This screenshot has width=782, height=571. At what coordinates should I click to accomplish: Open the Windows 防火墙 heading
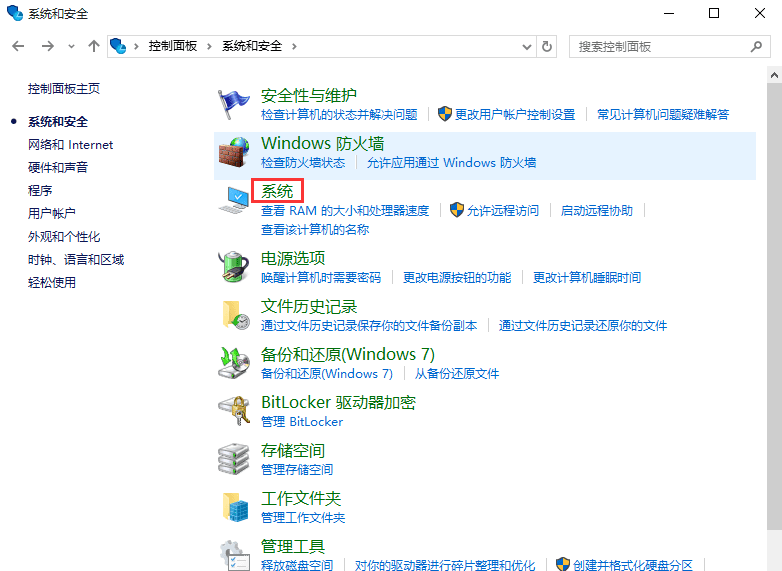coord(323,144)
